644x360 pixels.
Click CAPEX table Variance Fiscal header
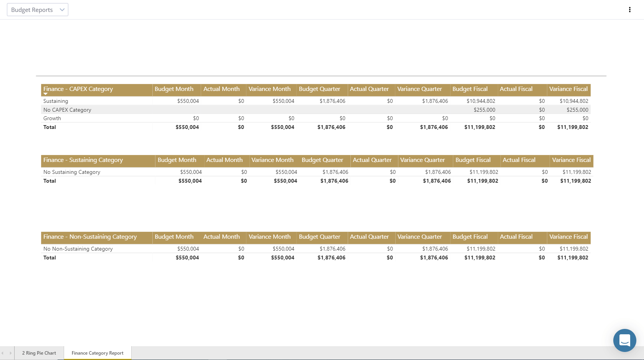pos(568,89)
